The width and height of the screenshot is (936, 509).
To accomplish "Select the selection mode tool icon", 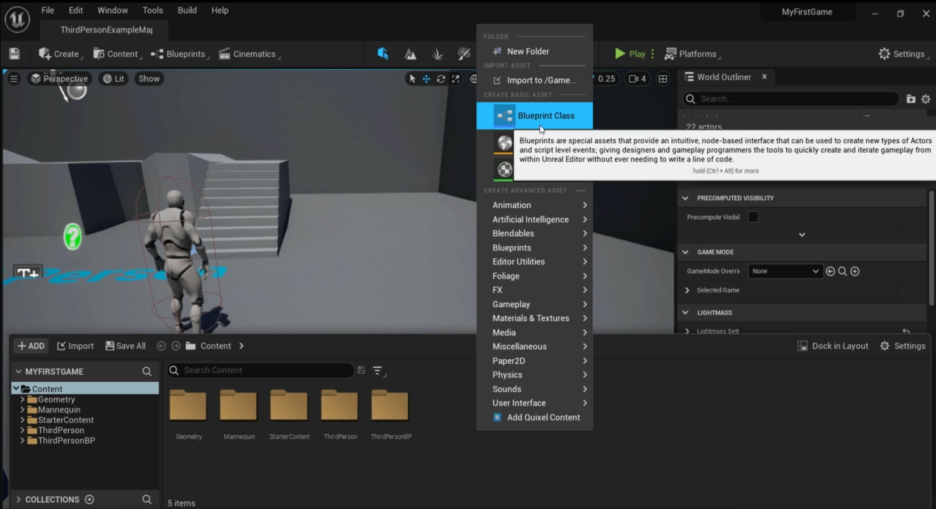I will tap(383, 54).
